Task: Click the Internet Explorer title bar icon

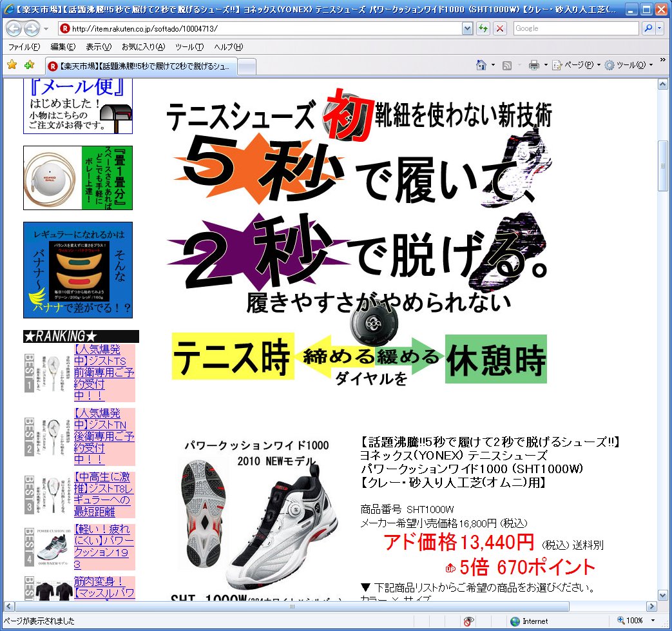Action: pyautogui.click(x=8, y=9)
